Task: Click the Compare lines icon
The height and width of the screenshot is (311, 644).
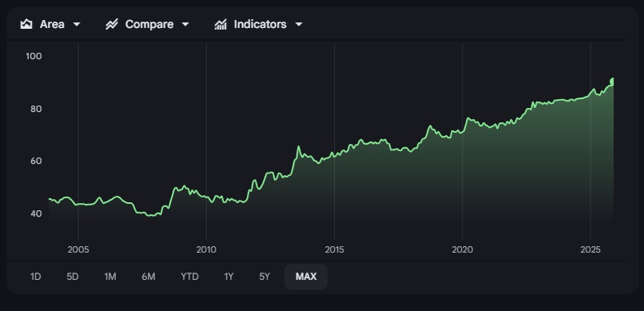Action: point(112,24)
